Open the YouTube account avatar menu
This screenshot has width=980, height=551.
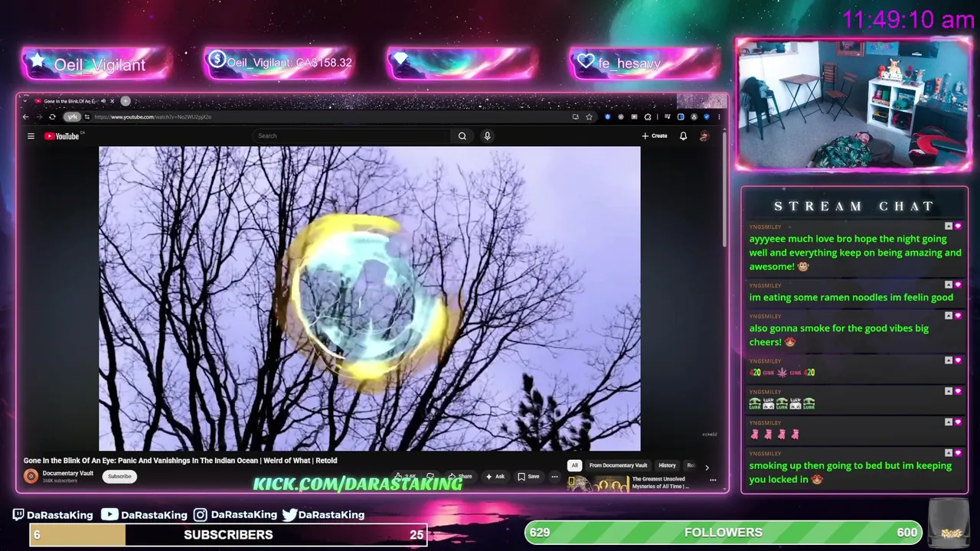tap(704, 136)
